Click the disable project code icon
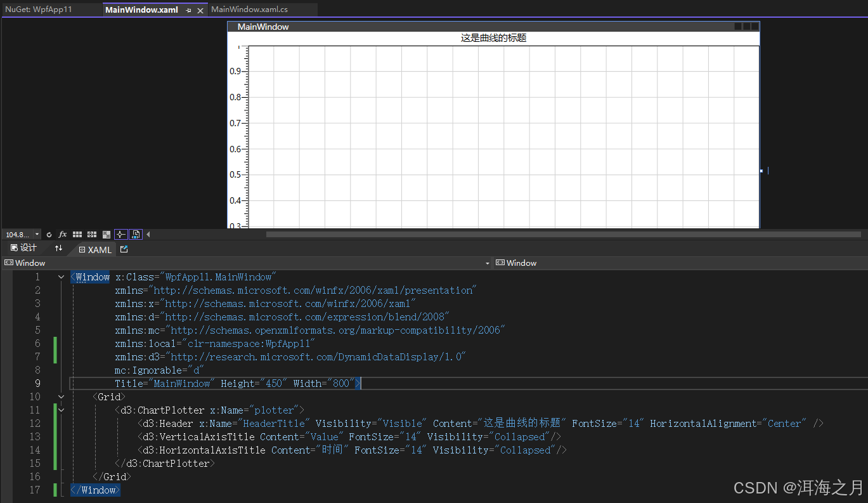 pos(136,235)
